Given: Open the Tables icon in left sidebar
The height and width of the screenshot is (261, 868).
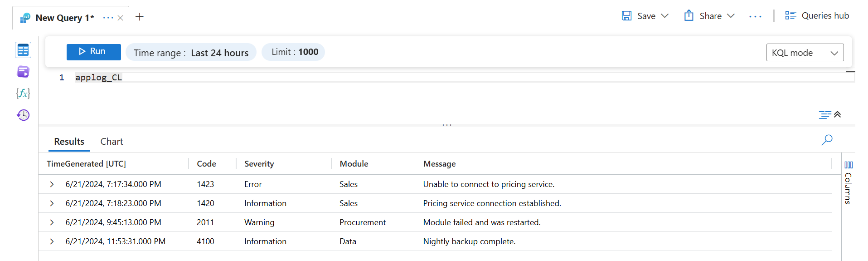Looking at the screenshot, I should pyautogui.click(x=23, y=50).
